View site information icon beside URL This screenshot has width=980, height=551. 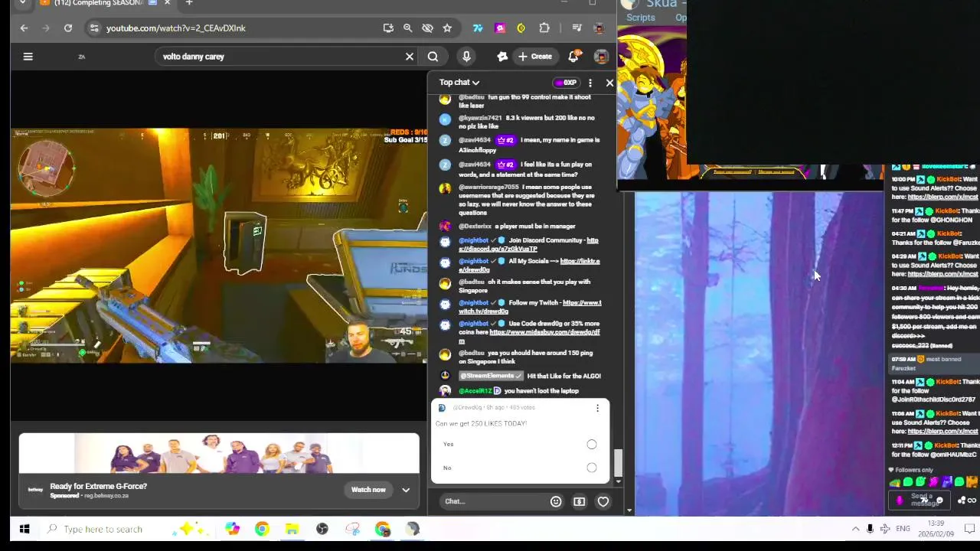point(93,28)
